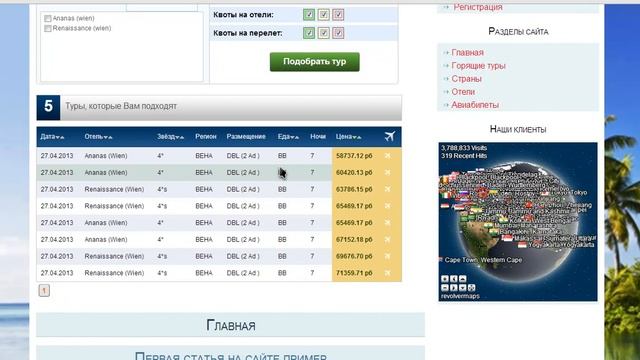Viewport: 640px width, 360px height.
Task: Click the Размещение column header
Action: click(x=246, y=137)
